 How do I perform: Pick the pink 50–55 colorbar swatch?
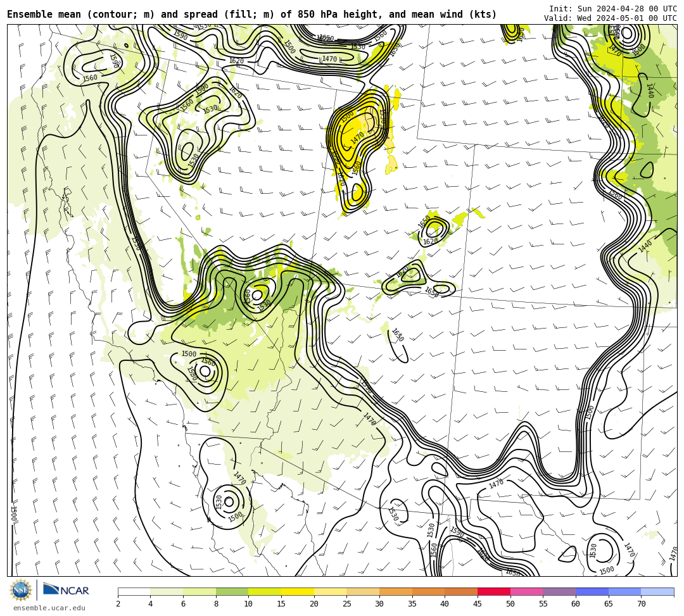[x=526, y=592]
